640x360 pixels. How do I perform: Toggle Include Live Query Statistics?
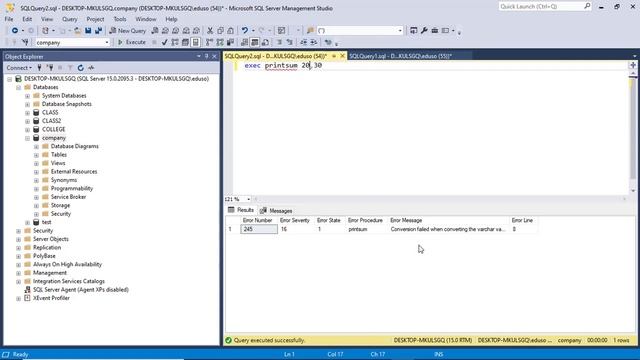pyautogui.click(x=220, y=42)
